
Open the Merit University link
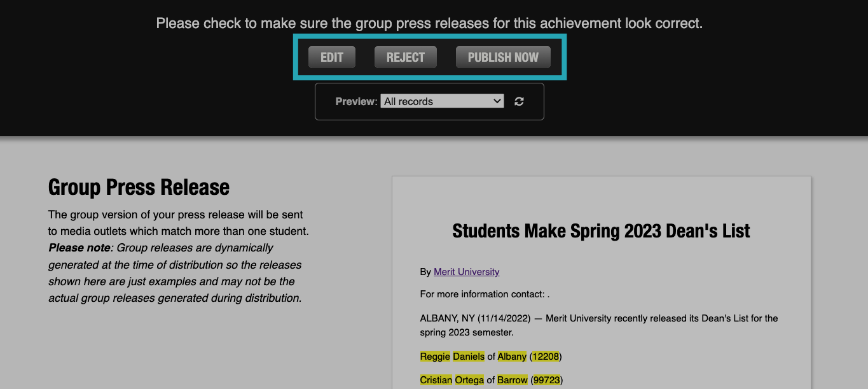[x=466, y=272]
